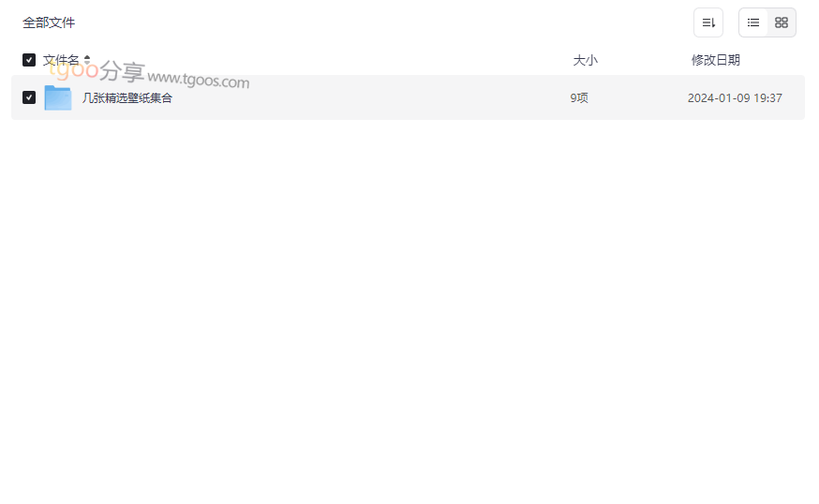Uncheck the 几张精选壁纸集合 folder checkbox
The height and width of the screenshot is (504, 819).
pos(29,97)
